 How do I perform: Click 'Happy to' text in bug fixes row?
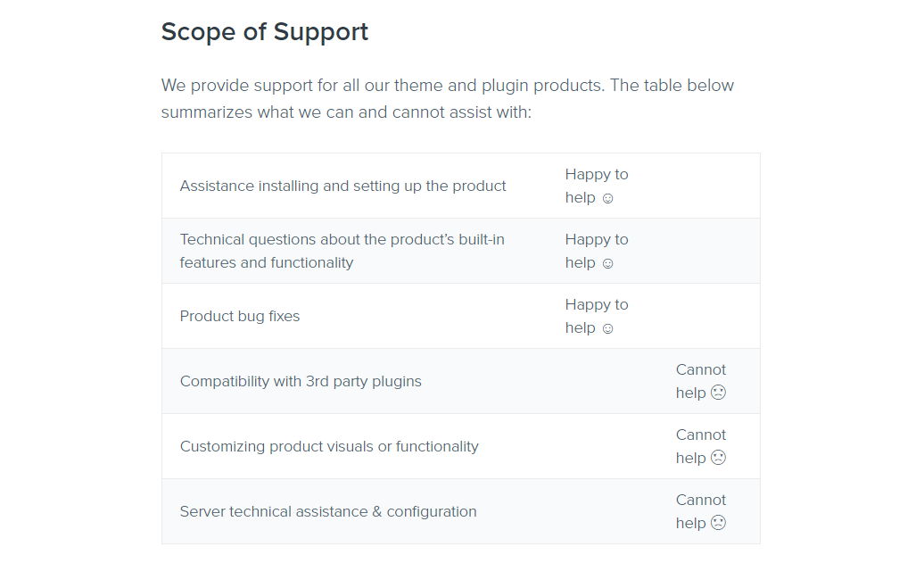pos(597,305)
